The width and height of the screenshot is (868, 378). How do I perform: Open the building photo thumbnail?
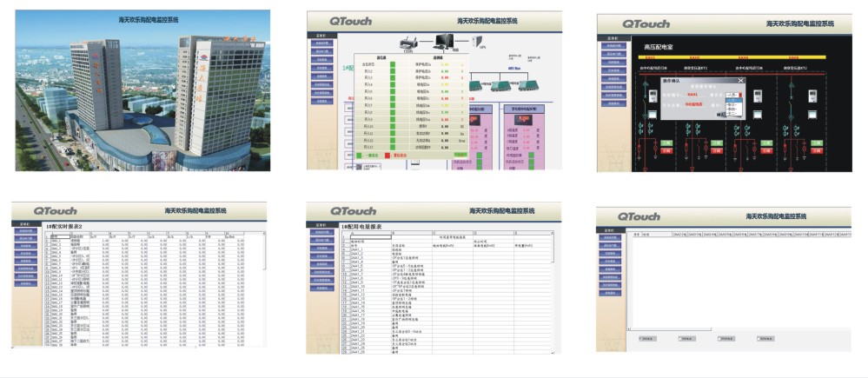(x=142, y=90)
